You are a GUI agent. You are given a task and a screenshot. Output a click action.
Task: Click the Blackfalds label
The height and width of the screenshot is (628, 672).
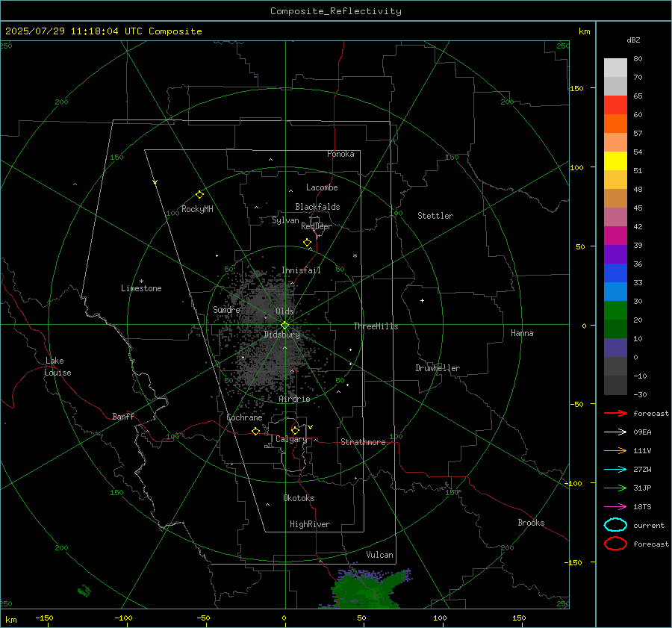click(317, 207)
